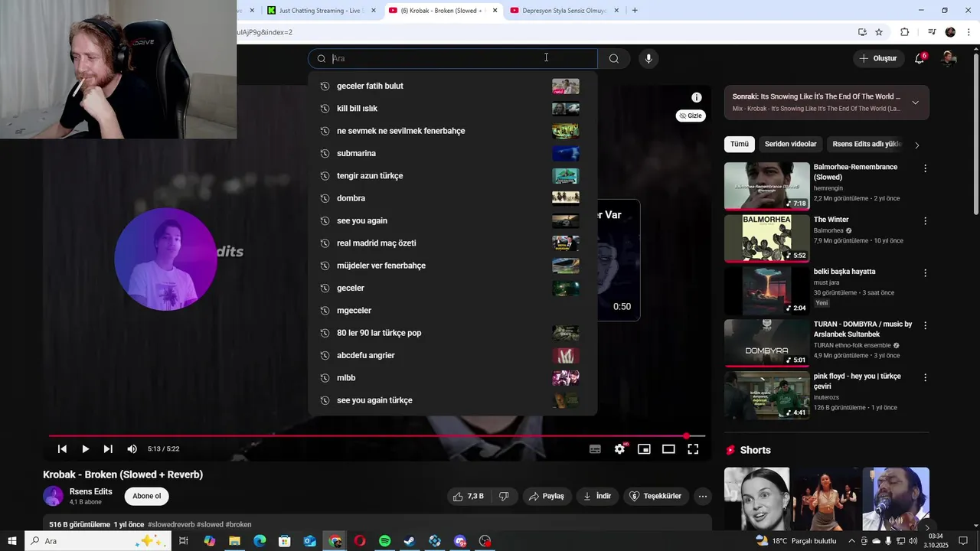Start voice search with the microphone icon

(648, 58)
